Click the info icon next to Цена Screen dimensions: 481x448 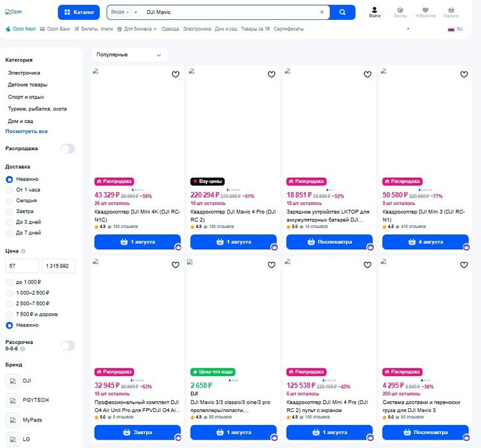(x=23, y=251)
